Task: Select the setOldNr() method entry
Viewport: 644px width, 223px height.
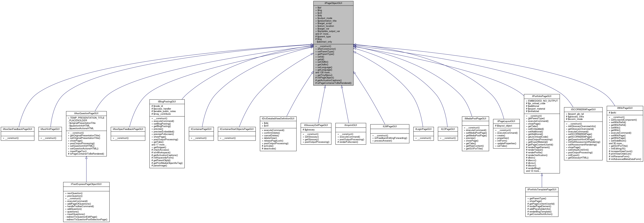Action: tap(322, 62)
